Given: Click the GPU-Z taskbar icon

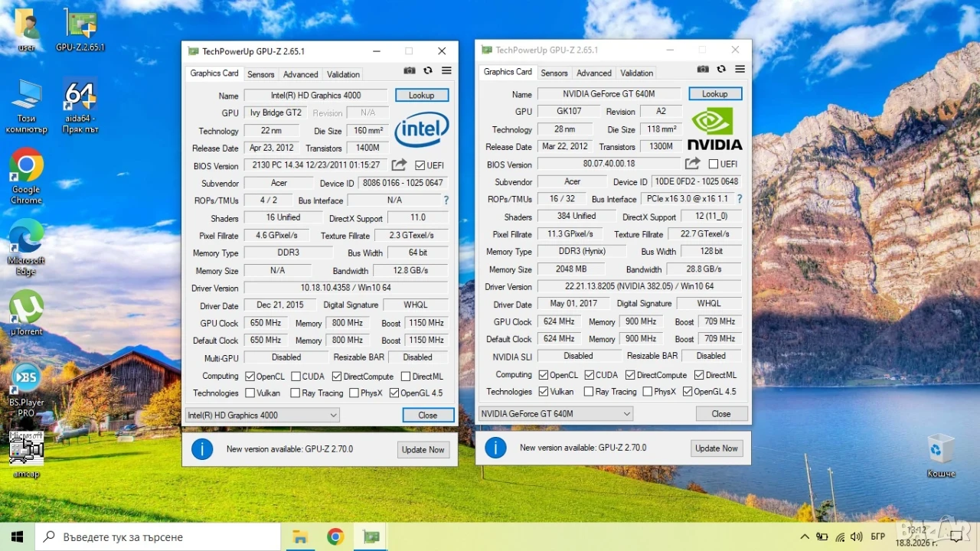Looking at the screenshot, I should pyautogui.click(x=371, y=536).
